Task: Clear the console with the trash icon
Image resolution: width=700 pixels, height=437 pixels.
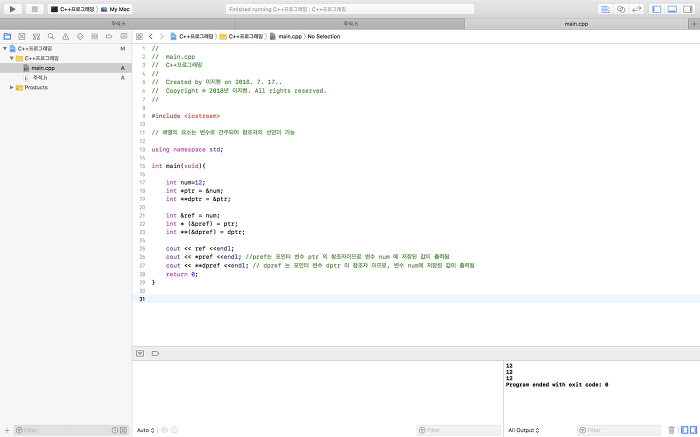Action: click(x=671, y=430)
